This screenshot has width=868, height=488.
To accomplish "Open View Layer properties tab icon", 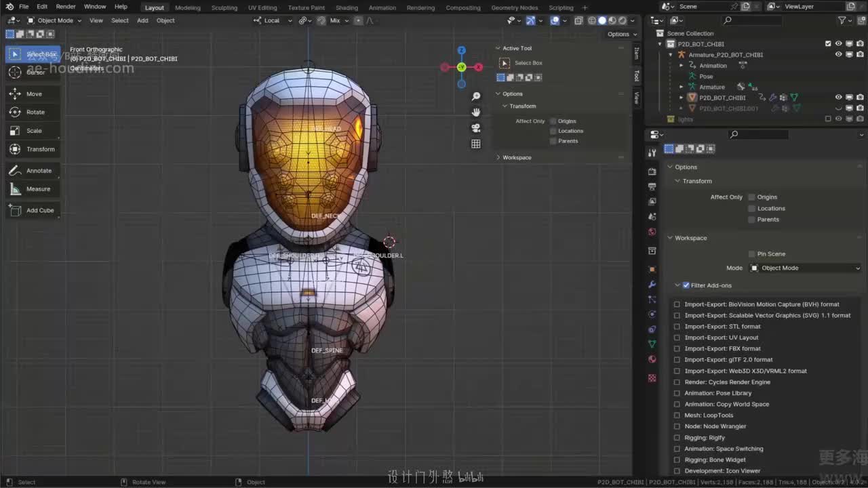I will 652,201.
